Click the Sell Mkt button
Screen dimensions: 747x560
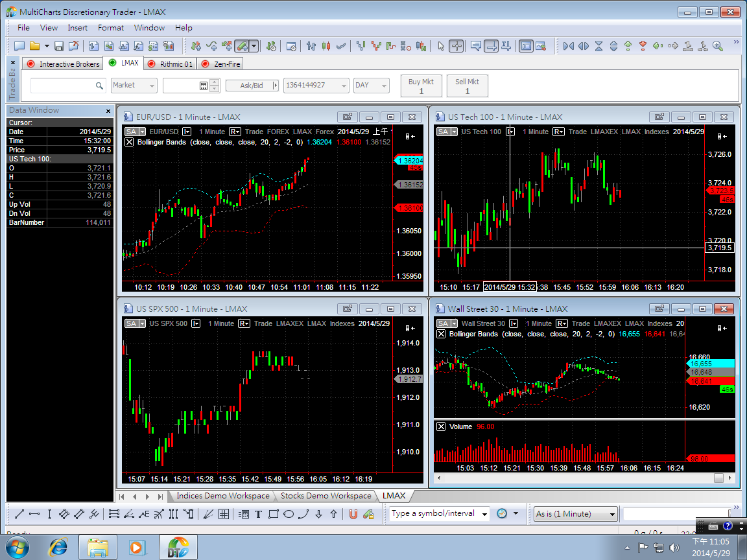(468, 86)
